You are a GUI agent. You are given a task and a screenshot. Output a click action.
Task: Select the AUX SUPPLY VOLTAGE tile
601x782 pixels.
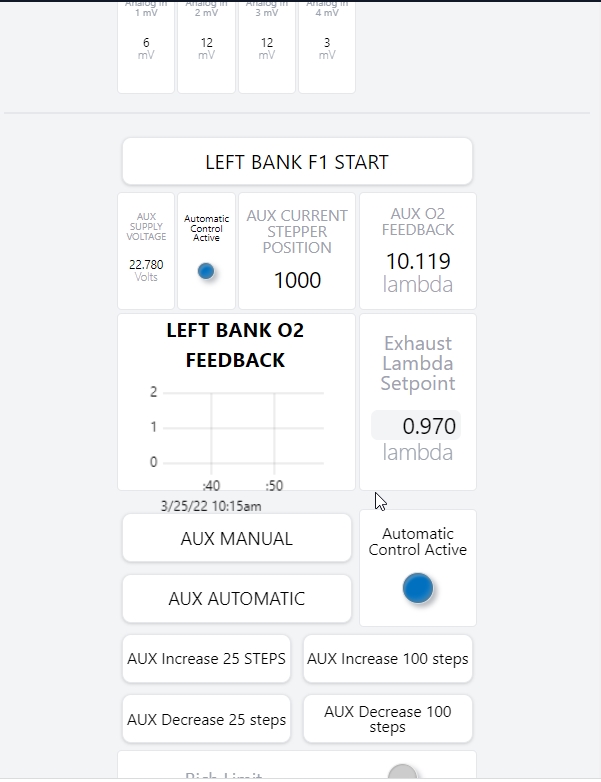click(x=146, y=251)
